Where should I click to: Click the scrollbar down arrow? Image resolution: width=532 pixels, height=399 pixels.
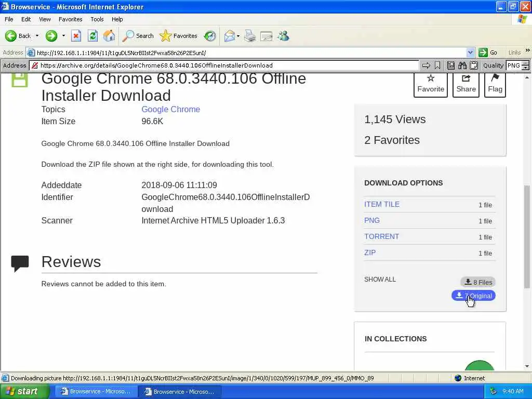[x=527, y=366]
